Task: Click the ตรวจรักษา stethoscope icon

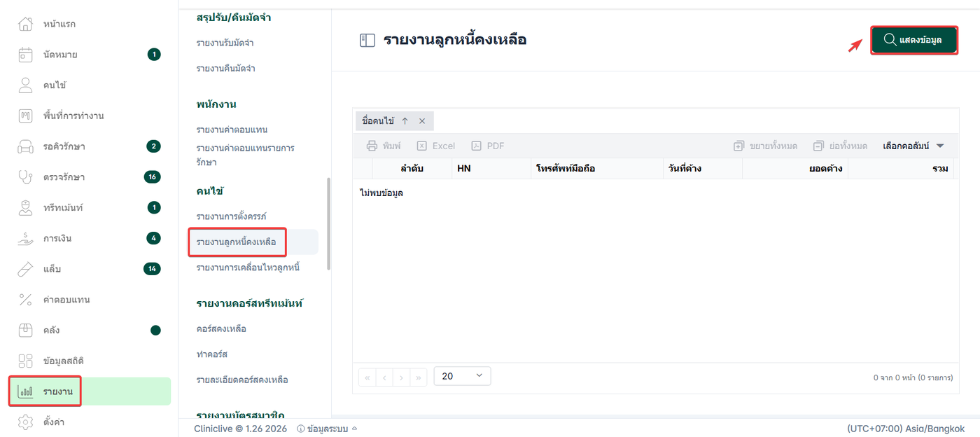Action: coord(25,176)
